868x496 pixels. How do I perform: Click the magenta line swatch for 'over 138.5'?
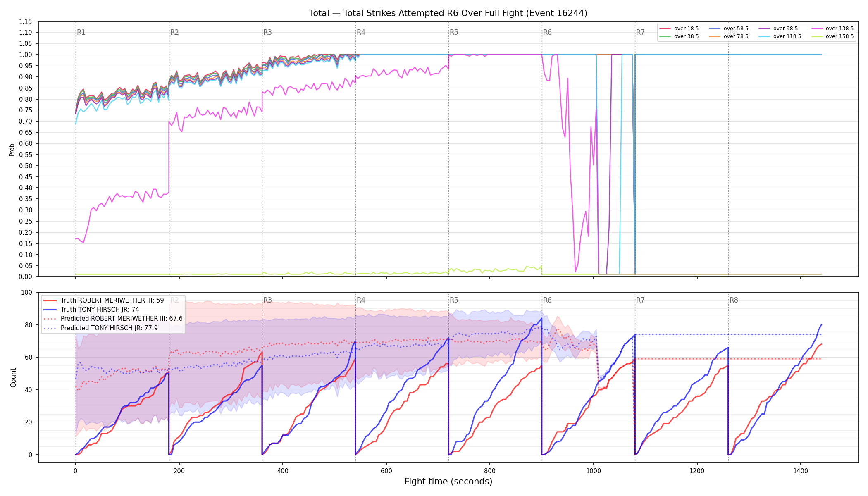[817, 29]
